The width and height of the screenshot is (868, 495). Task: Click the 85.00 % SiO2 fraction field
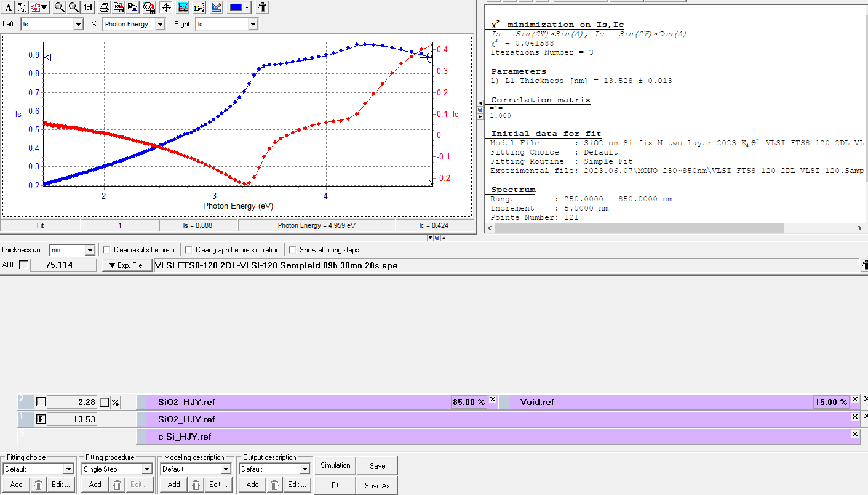[x=469, y=402]
